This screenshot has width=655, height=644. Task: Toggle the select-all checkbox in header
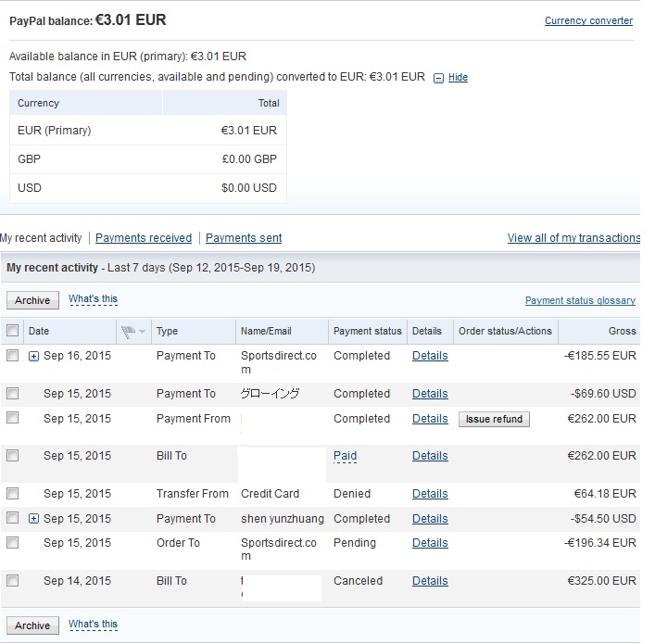click(x=13, y=331)
